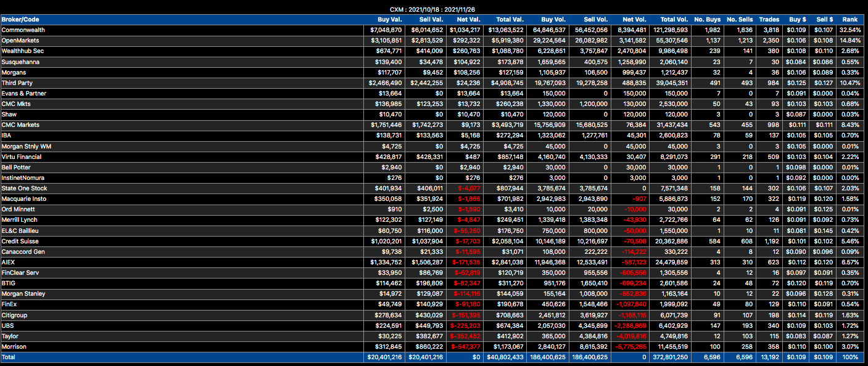
Task: Select the InstinetNomura broker name
Action: pyautogui.click(x=23, y=178)
